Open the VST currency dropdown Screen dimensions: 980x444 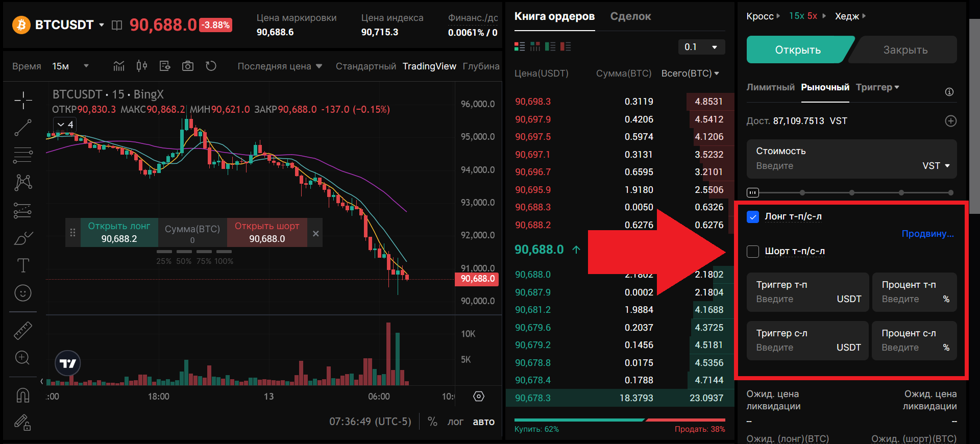click(936, 166)
